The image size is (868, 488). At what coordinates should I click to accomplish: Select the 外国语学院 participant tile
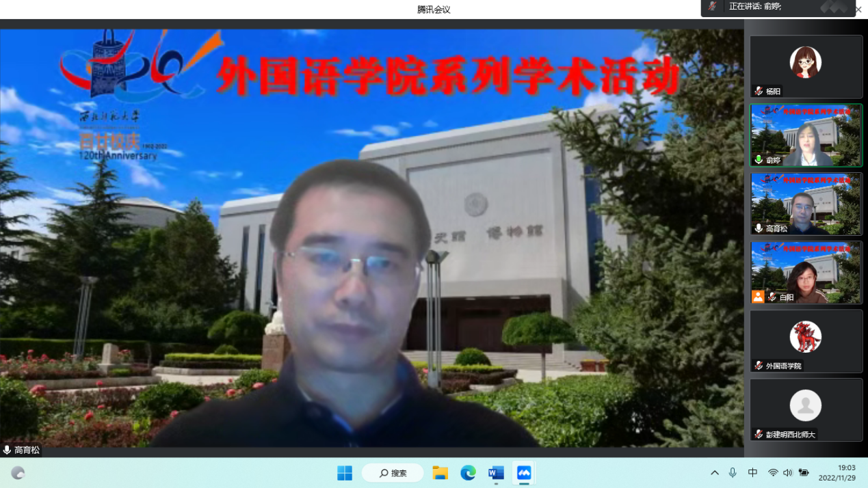click(x=806, y=340)
